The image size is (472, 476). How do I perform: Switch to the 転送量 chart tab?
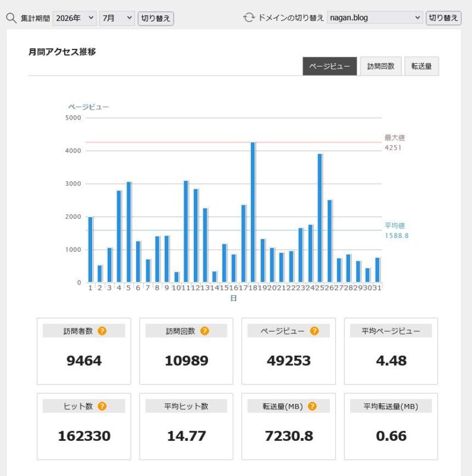(421, 66)
